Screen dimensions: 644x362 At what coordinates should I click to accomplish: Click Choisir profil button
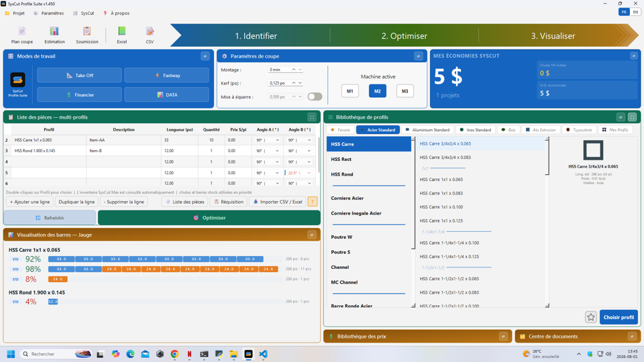tap(619, 317)
